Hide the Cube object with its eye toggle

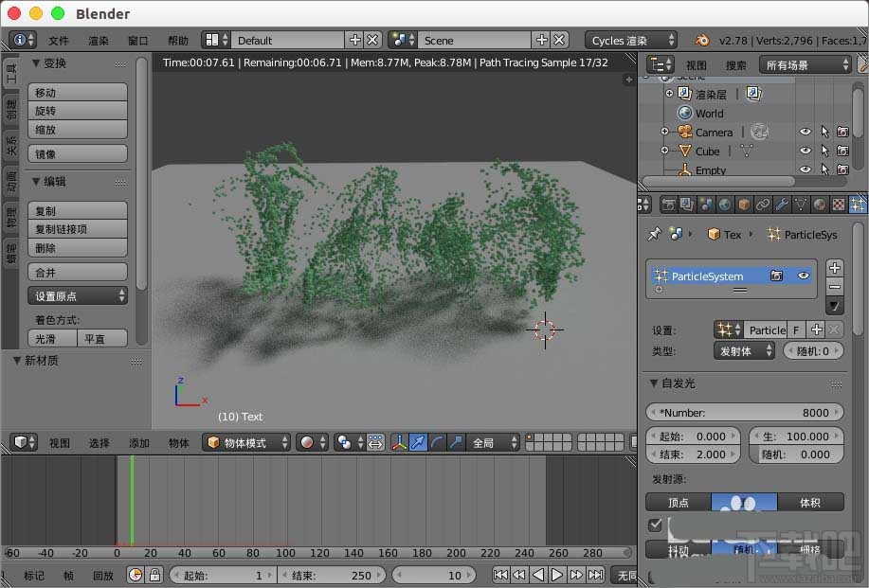(804, 151)
